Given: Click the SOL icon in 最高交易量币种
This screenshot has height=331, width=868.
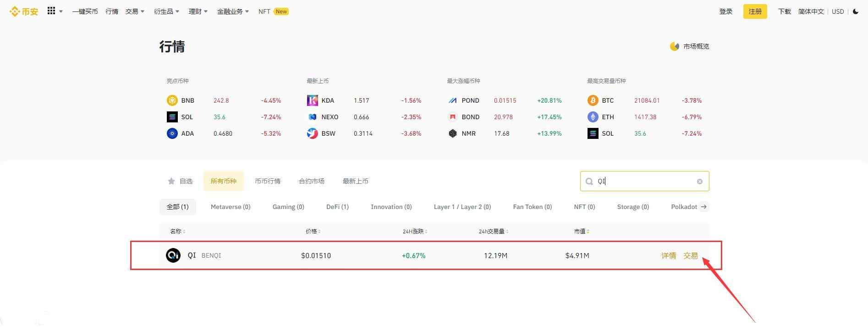Looking at the screenshot, I should [x=593, y=133].
